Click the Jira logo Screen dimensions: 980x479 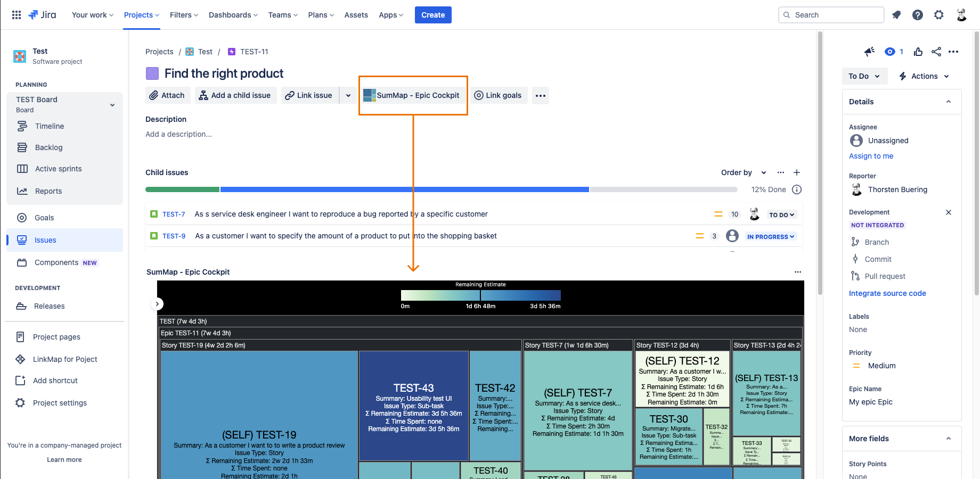[42, 15]
